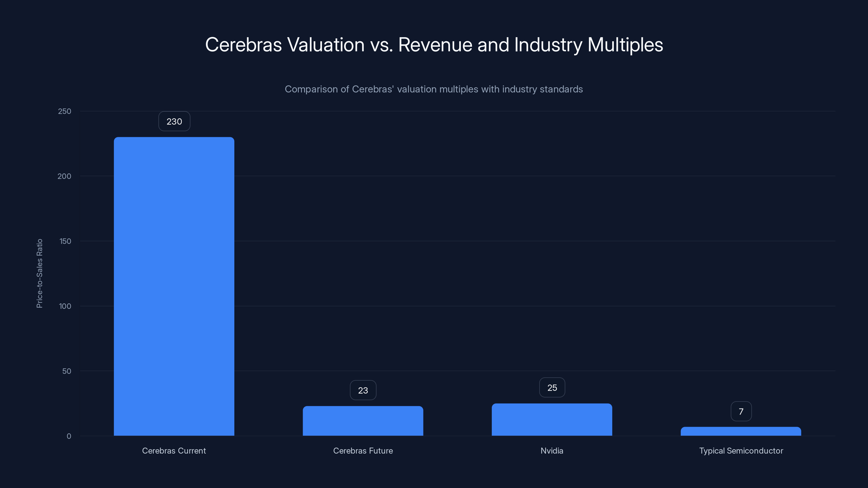
Task: Select the Typical Semiconductor bar
Action: coord(741,431)
